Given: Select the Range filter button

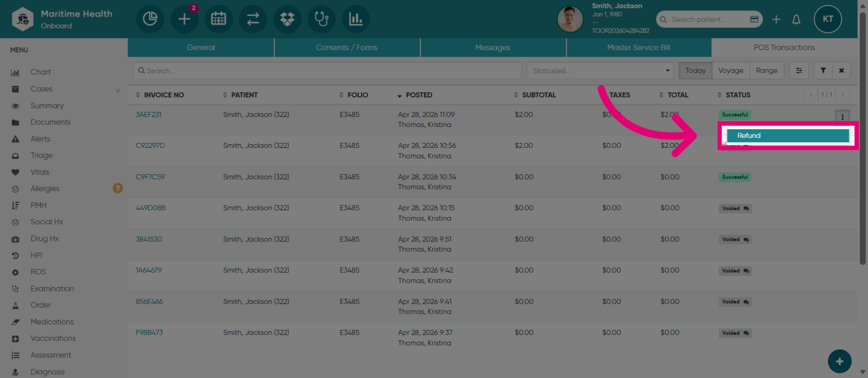Looking at the screenshot, I should (x=767, y=71).
